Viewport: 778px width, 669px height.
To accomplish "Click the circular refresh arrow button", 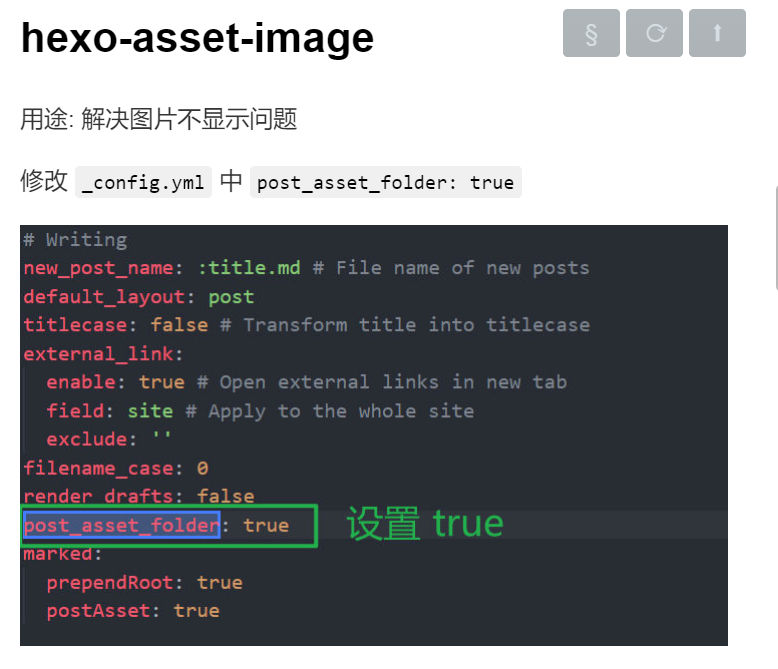I will point(654,33).
